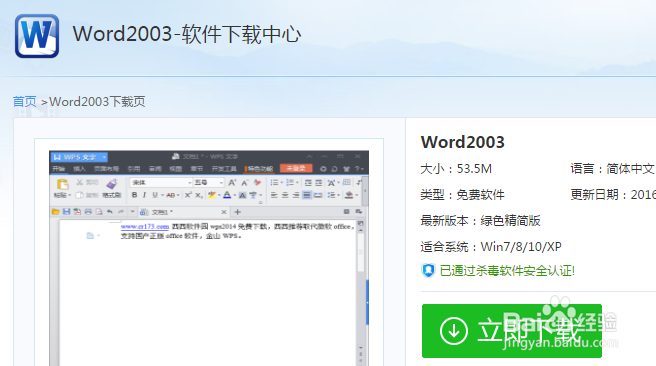Viewport: 656px width, 366px height.
Task: Click the Shrink Font icon
Action: point(244,182)
